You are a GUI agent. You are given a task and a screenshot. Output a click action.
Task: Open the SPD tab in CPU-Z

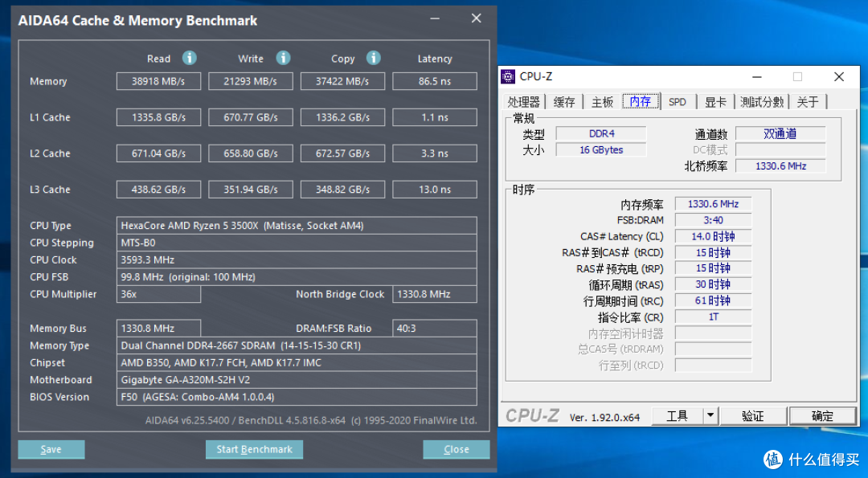[x=677, y=102]
